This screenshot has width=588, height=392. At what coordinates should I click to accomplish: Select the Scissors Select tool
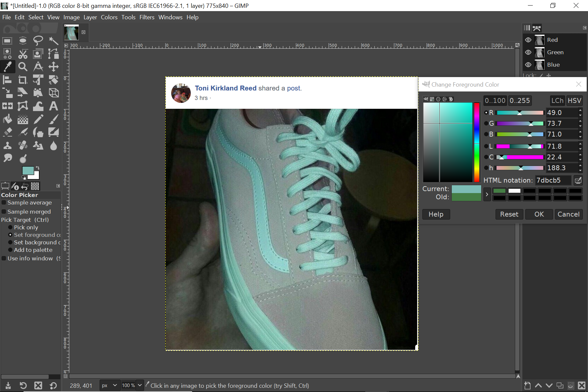click(23, 54)
